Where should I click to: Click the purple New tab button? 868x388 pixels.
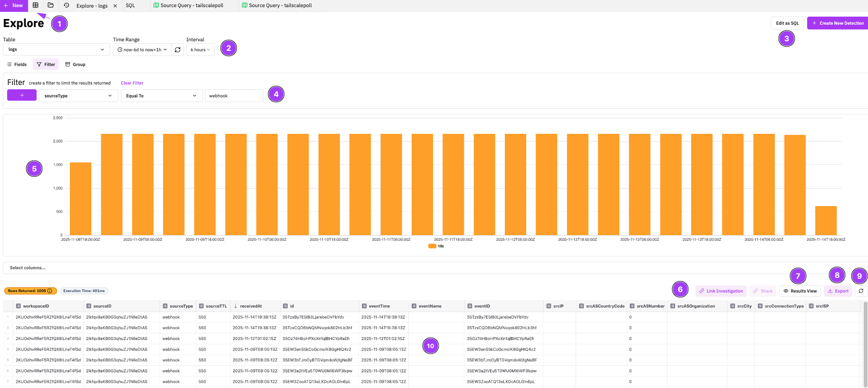point(14,6)
